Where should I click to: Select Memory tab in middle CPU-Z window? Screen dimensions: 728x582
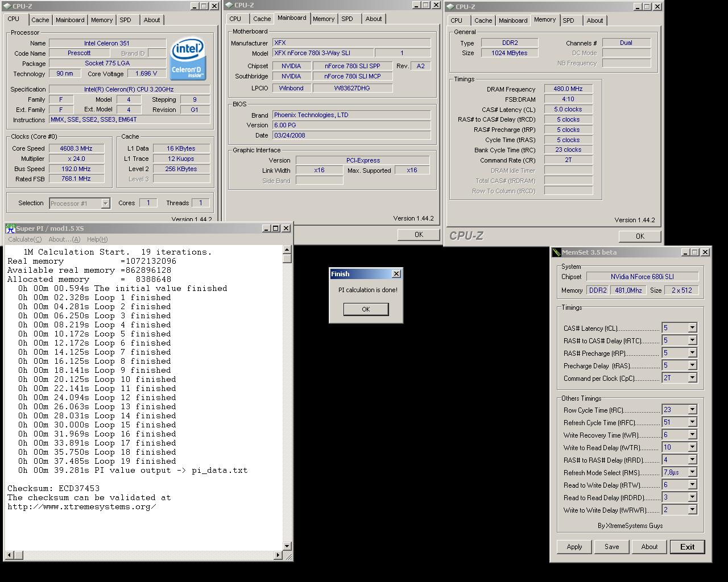click(324, 19)
